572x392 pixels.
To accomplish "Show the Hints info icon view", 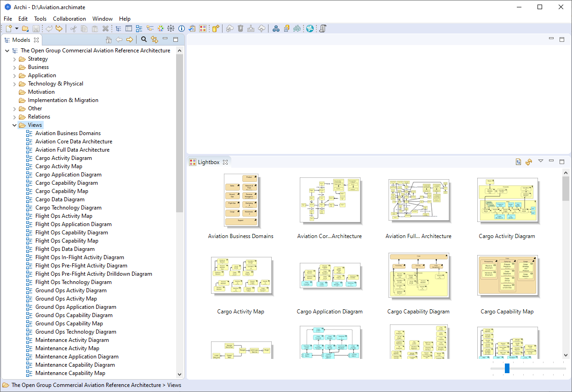I will point(181,28).
